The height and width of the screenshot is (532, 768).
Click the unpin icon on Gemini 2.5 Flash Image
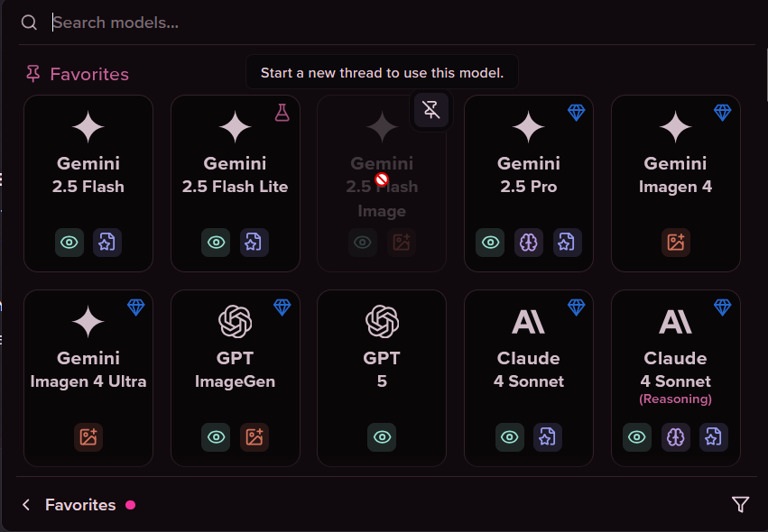coord(431,110)
